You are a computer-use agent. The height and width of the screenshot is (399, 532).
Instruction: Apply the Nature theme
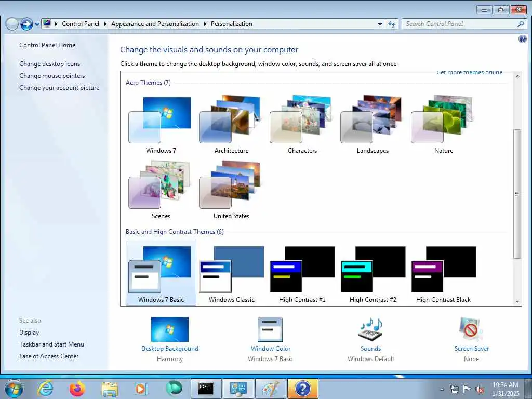443,124
